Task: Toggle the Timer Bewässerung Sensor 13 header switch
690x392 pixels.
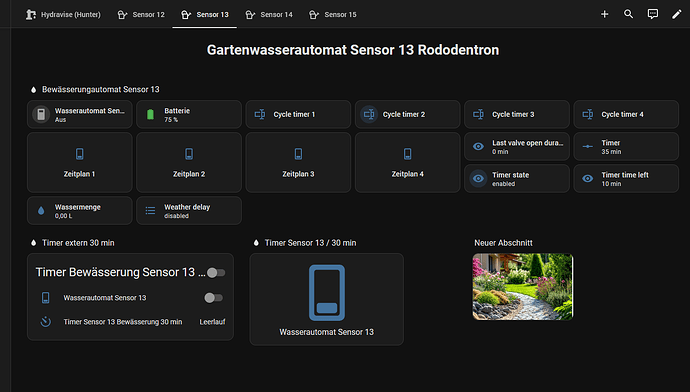Action: pyautogui.click(x=216, y=273)
